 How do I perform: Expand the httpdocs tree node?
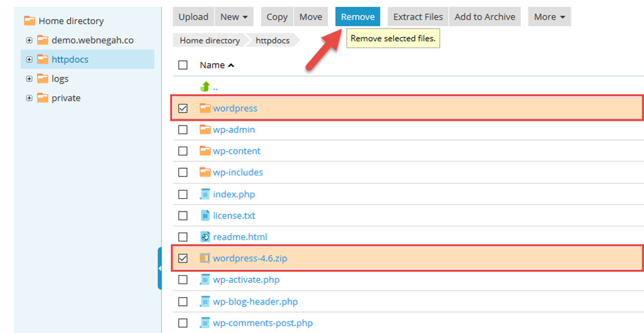point(29,60)
